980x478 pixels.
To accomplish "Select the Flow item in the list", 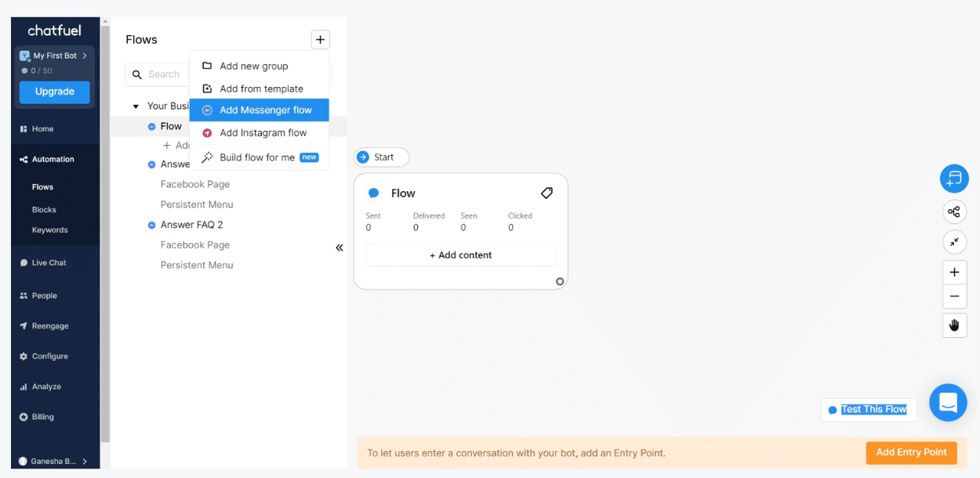I will [171, 126].
